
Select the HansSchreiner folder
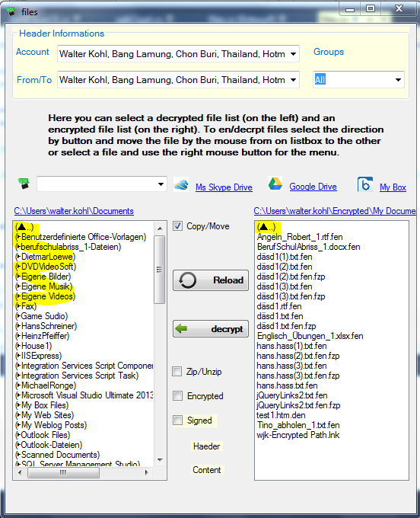pos(46,326)
